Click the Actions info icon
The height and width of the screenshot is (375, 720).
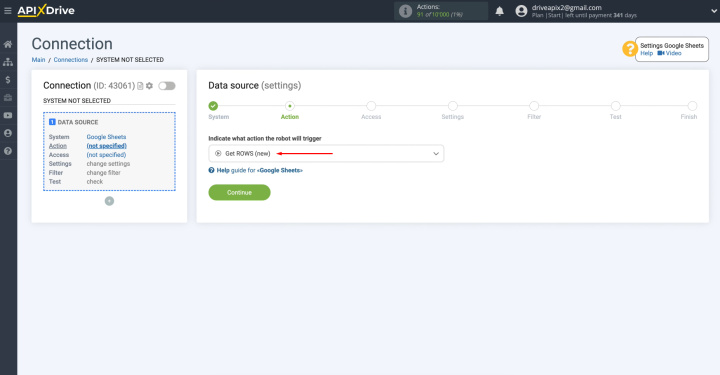[x=405, y=11]
